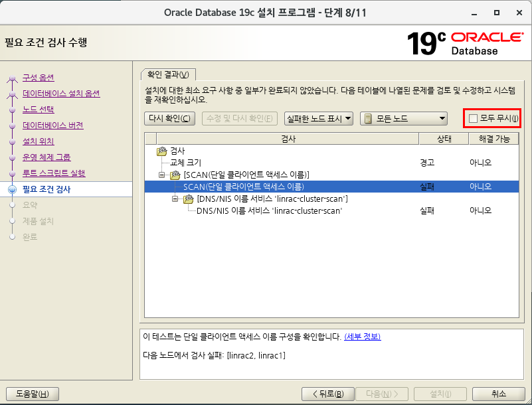
Task: Click the grayed 요약 step
Action: (30, 205)
